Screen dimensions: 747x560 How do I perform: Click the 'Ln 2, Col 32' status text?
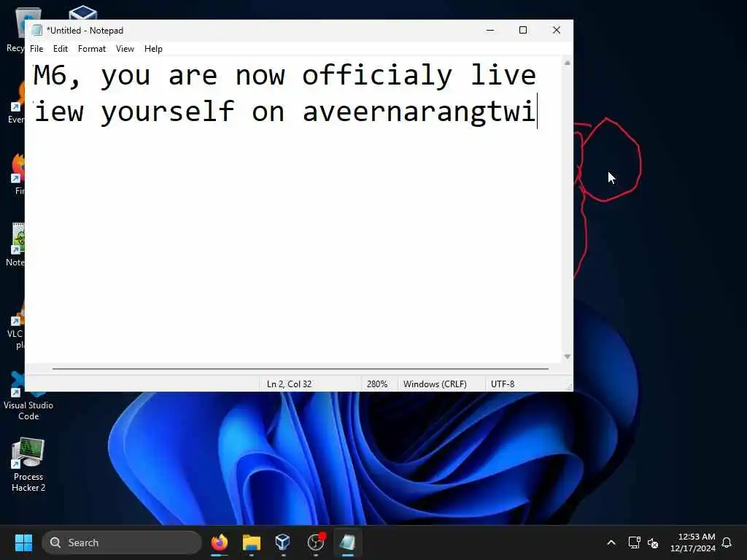[289, 384]
